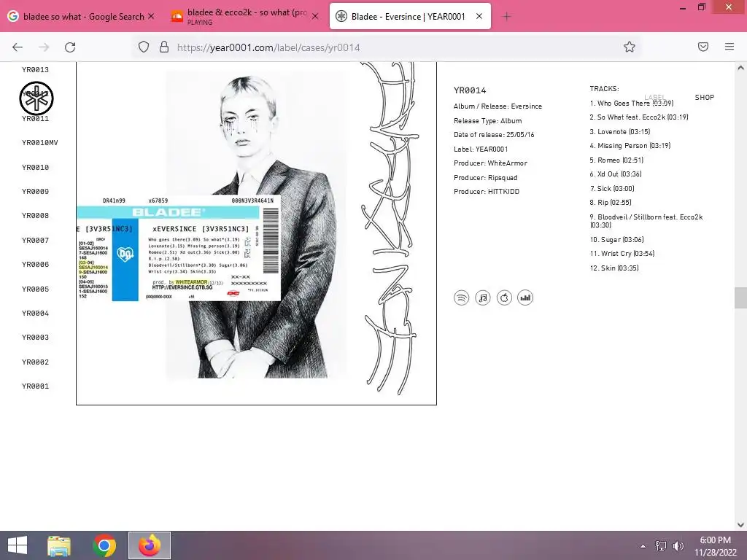The width and height of the screenshot is (747, 560).
Task: Select Bladee - Eversince YEAR0001 tab
Action: 410,16
